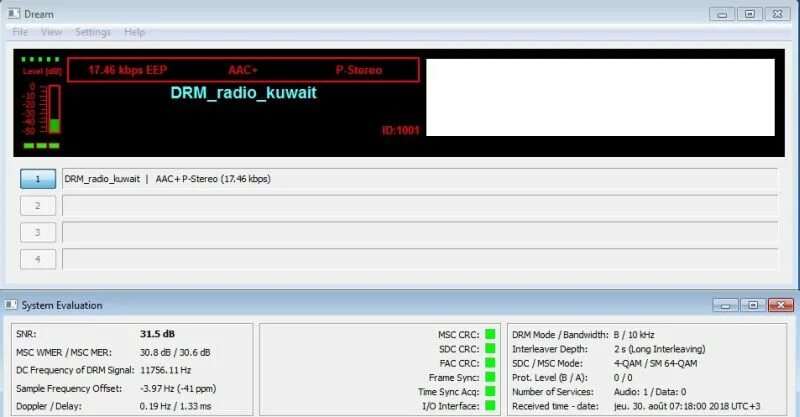
Task: Select service button 2
Action: coord(38,206)
